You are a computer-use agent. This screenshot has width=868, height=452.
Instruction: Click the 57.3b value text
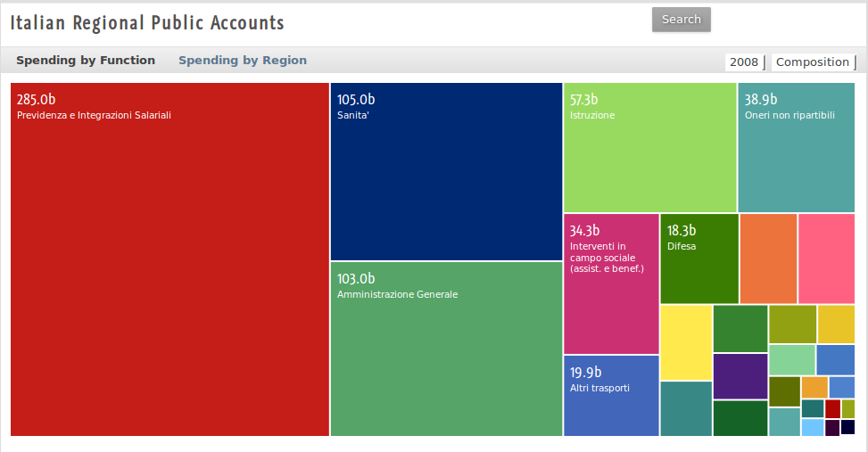coord(584,100)
